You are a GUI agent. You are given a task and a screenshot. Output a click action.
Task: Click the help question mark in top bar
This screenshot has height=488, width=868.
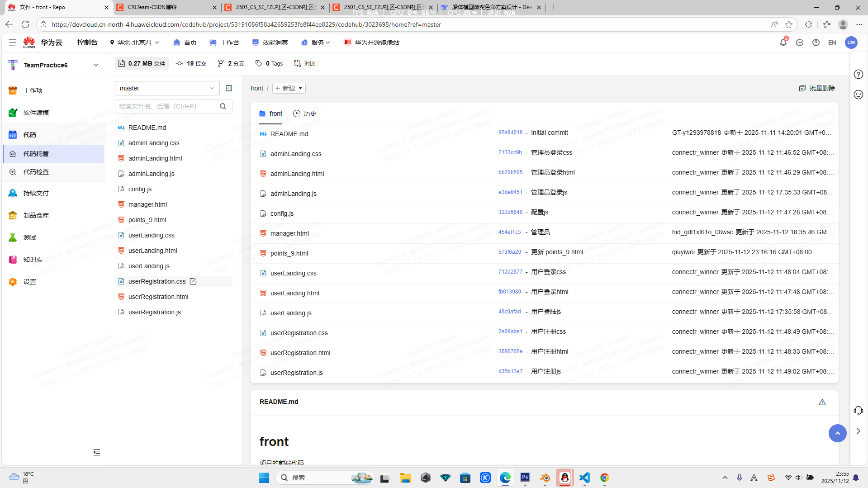[x=816, y=43]
